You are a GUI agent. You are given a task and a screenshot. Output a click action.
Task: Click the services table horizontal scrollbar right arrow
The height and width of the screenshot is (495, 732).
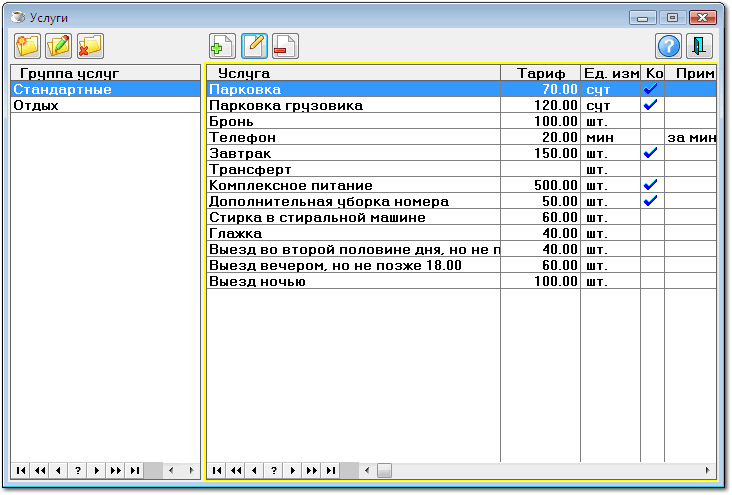(x=708, y=470)
